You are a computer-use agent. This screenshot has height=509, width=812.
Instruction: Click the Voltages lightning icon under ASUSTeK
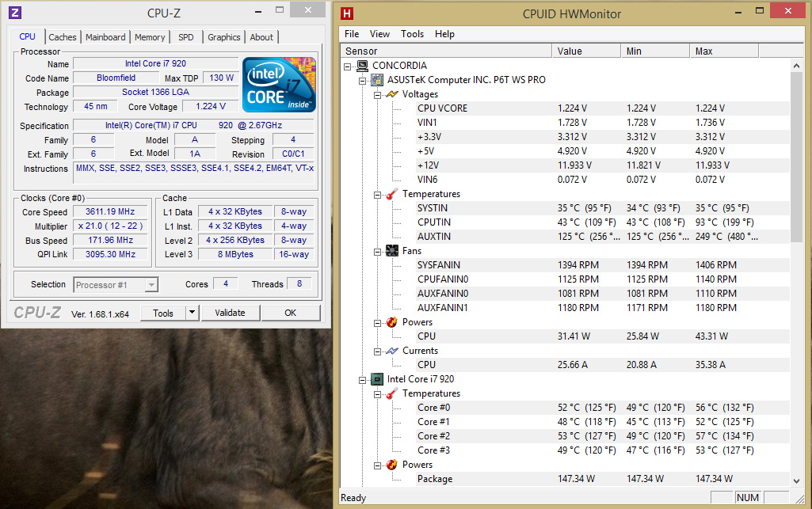[392, 94]
